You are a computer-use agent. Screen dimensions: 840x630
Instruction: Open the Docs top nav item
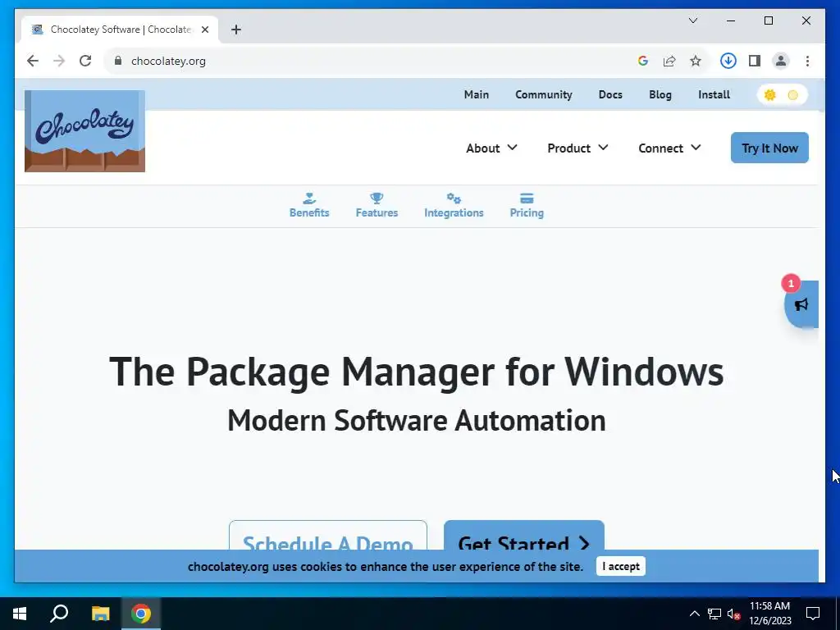610,95
